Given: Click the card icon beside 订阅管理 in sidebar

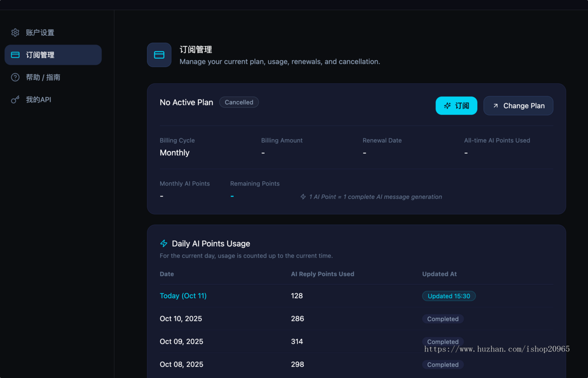Looking at the screenshot, I should point(15,55).
